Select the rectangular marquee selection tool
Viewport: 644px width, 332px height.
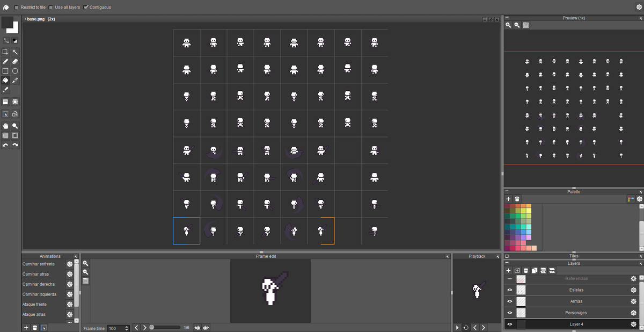tap(5, 52)
